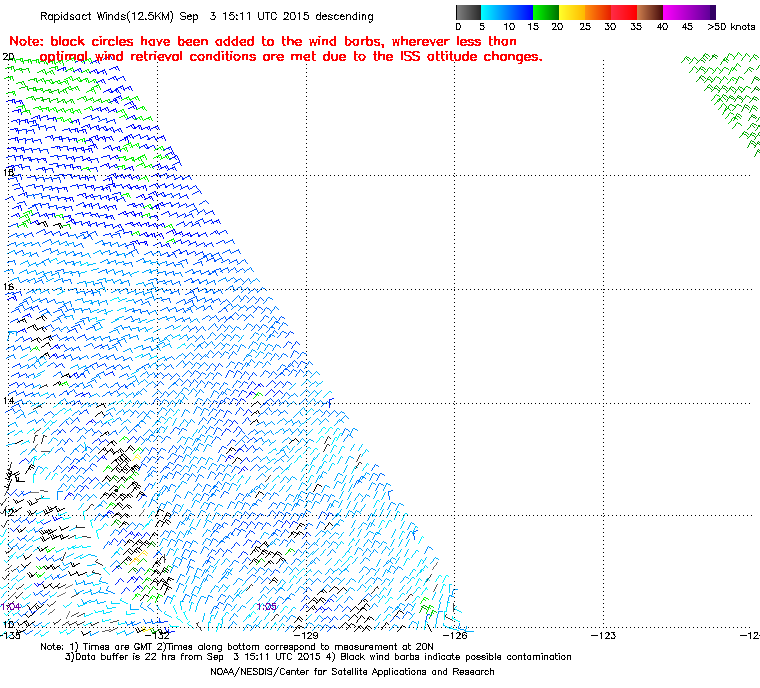
Task: Click the longitude label '-123'
Action: coord(603,635)
